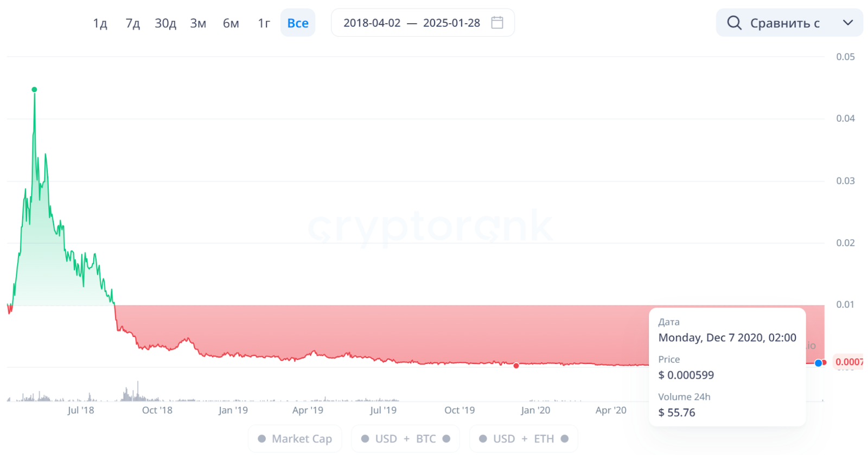This screenshot has width=868, height=455.
Task: Choose the 3м period tab
Action: click(x=198, y=23)
